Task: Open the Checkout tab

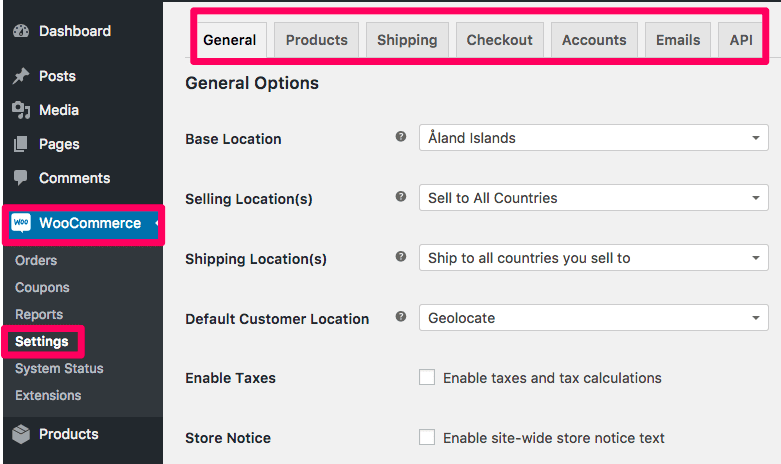Action: click(500, 40)
